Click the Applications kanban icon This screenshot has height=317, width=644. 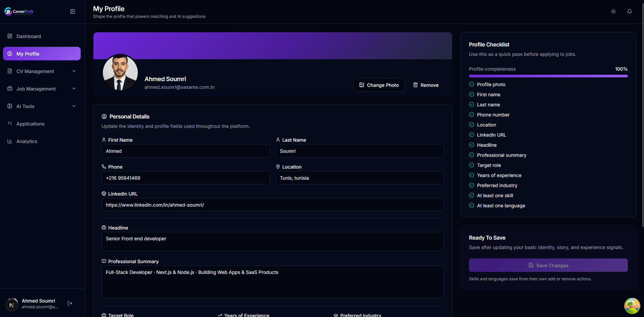pos(10,124)
